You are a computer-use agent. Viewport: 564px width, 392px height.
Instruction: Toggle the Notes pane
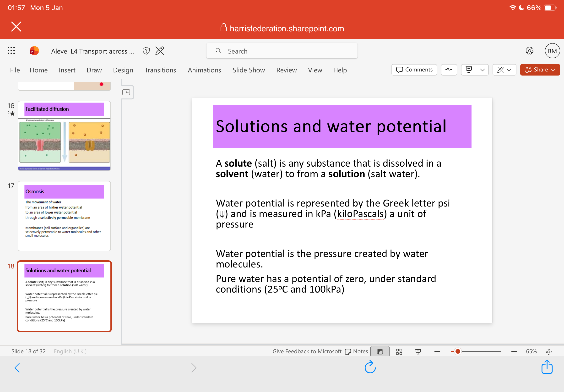click(x=357, y=351)
